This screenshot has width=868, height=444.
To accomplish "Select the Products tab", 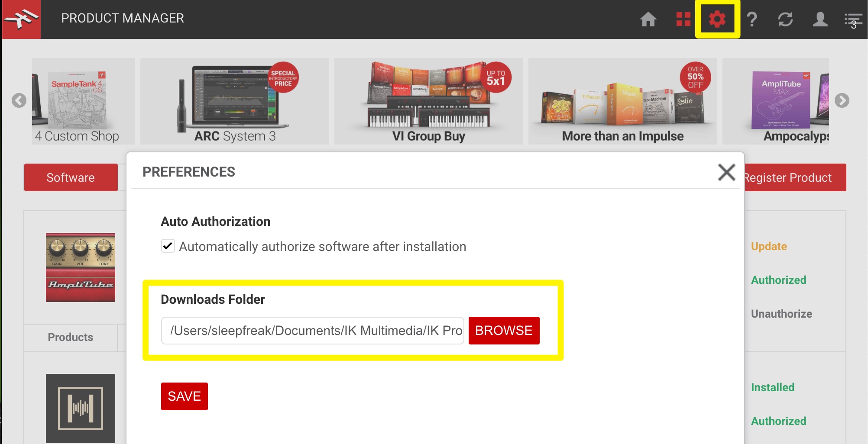I will tap(71, 337).
